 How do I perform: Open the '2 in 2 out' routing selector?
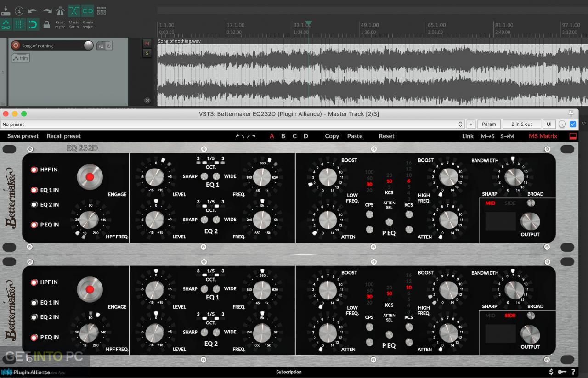tap(521, 124)
